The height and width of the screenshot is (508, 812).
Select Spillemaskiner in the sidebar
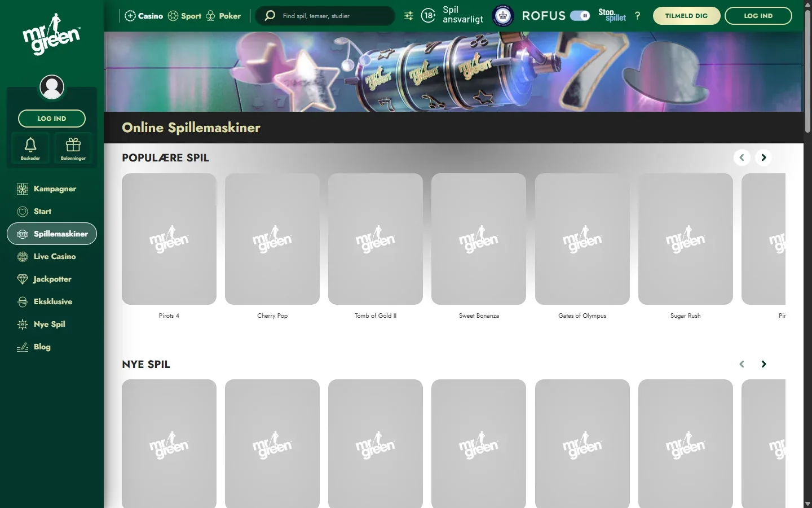coord(52,234)
